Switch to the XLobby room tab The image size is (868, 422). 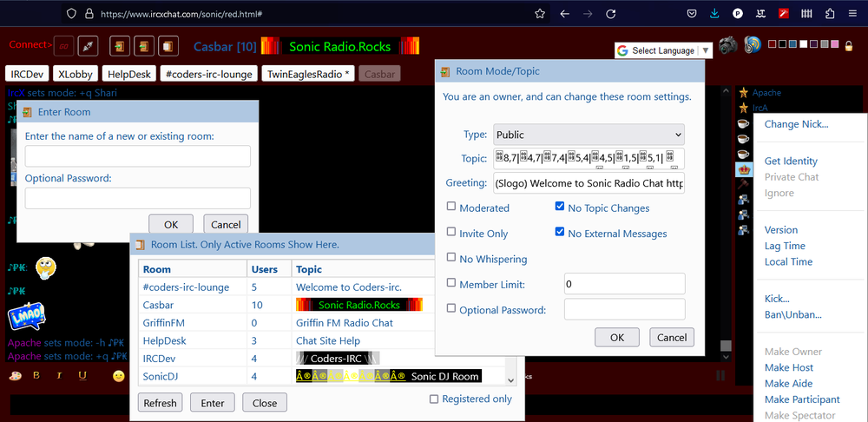click(x=76, y=74)
